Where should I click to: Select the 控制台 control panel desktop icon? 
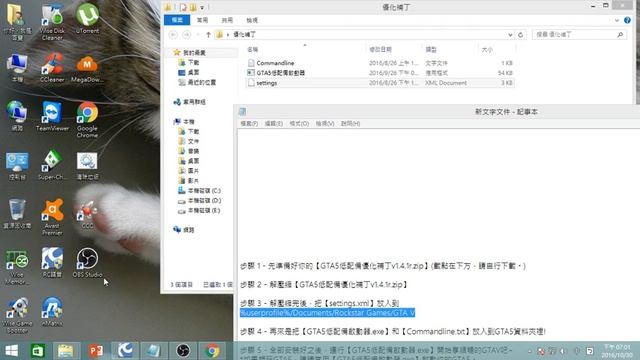pos(17,166)
